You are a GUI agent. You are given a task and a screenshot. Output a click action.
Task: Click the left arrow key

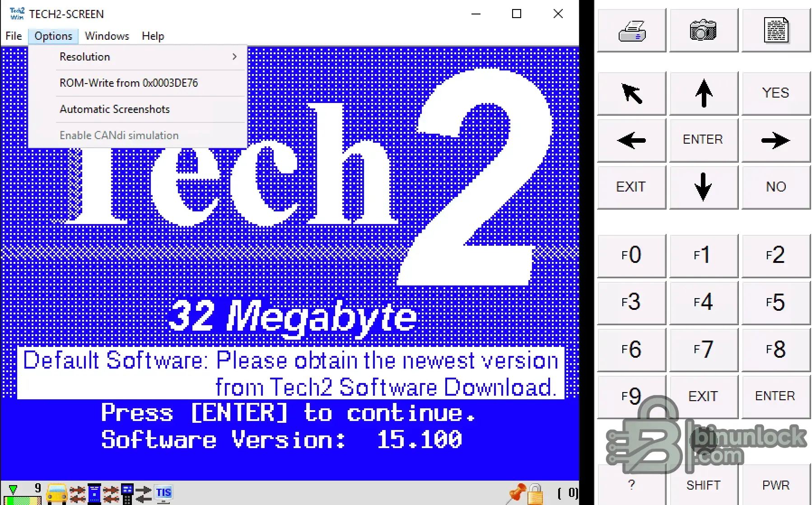(x=631, y=140)
